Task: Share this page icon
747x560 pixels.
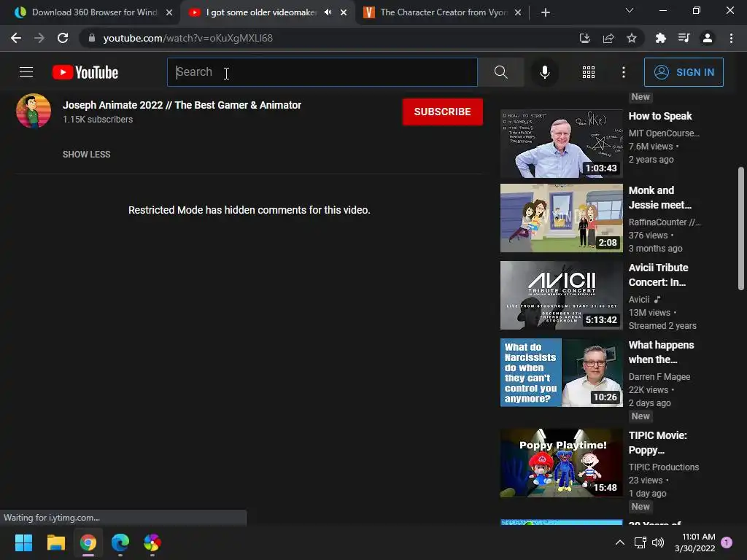Action: tap(608, 38)
